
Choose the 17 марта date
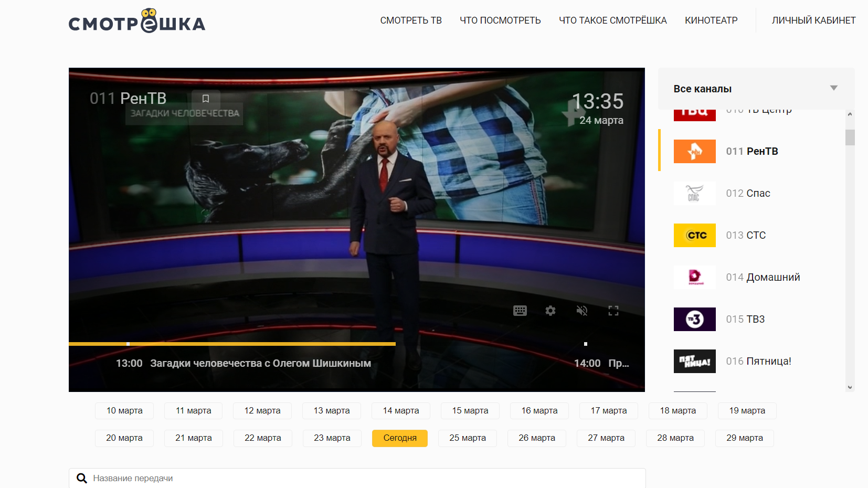tap(609, 411)
